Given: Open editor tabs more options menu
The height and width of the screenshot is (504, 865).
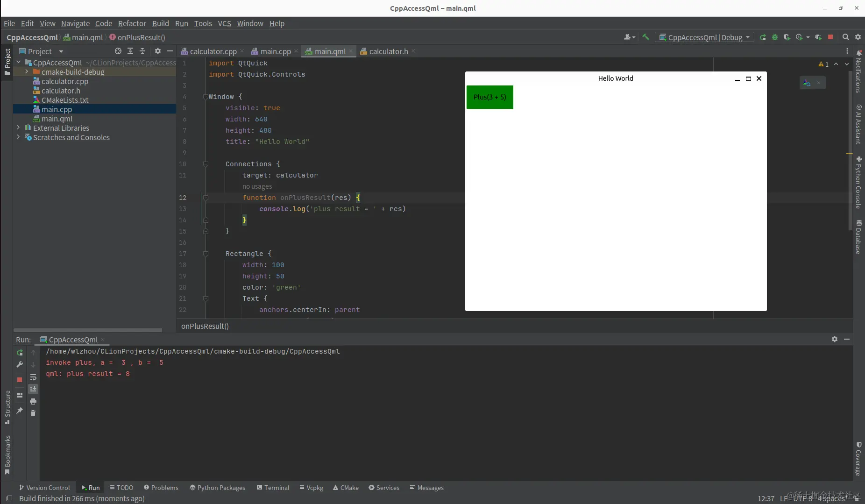Looking at the screenshot, I should [847, 51].
